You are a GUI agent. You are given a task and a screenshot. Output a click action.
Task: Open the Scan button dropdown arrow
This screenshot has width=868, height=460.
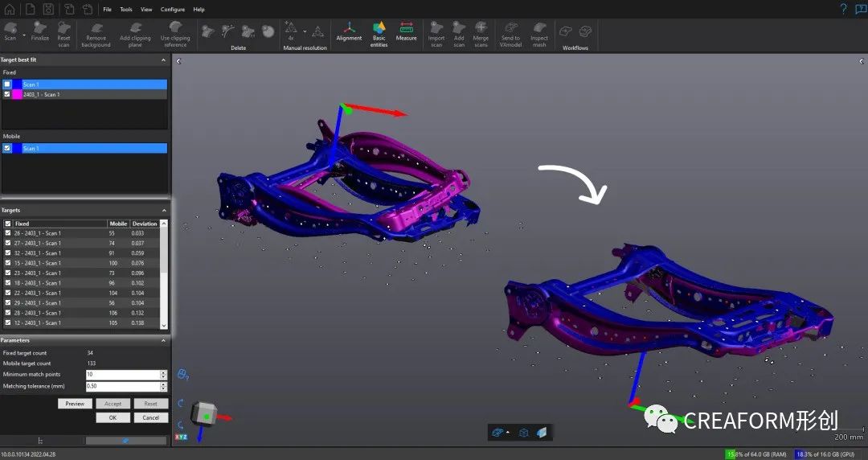tap(24, 35)
